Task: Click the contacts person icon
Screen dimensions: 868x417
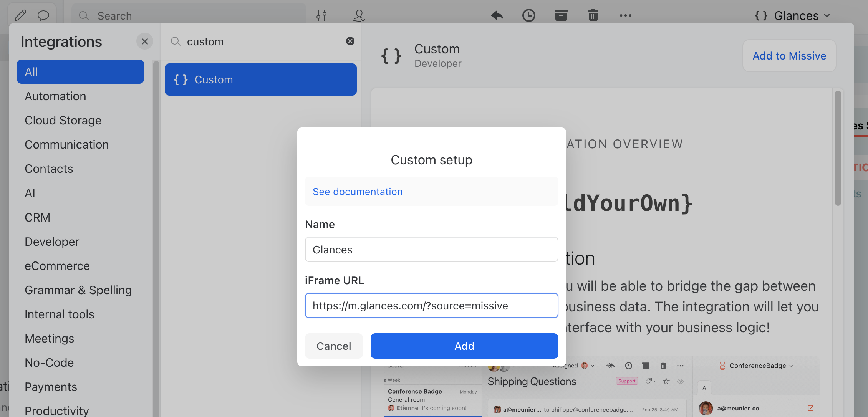Action: (359, 15)
